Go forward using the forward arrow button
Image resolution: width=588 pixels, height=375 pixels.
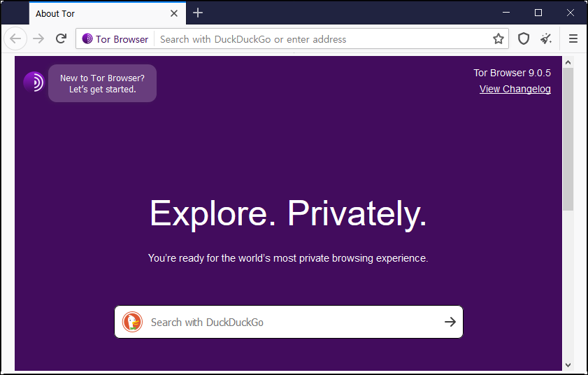38,38
